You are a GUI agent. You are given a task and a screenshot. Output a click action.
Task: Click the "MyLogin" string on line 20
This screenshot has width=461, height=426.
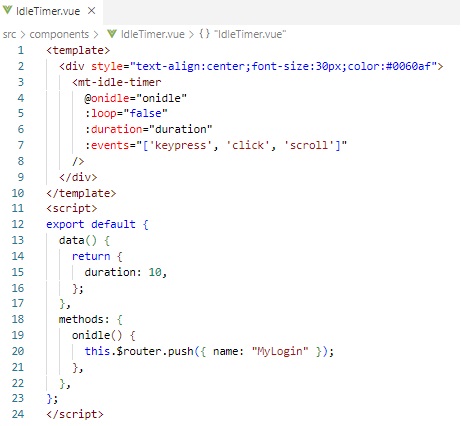coord(280,351)
